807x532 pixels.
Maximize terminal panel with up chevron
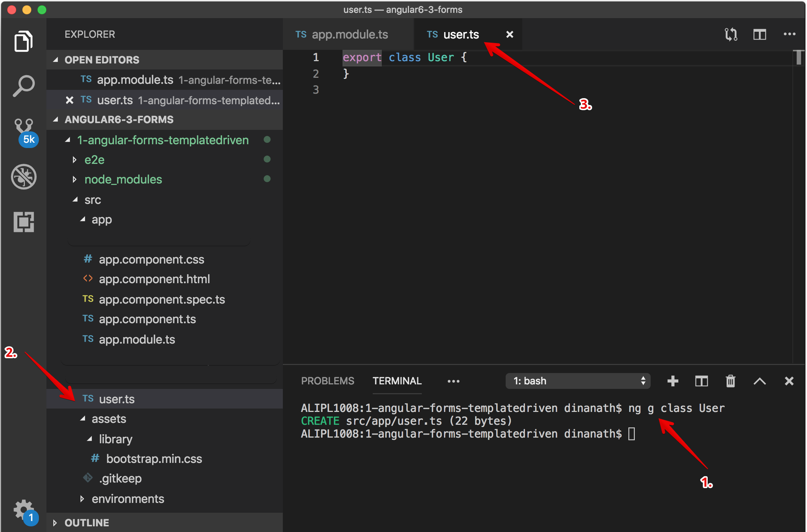(759, 381)
